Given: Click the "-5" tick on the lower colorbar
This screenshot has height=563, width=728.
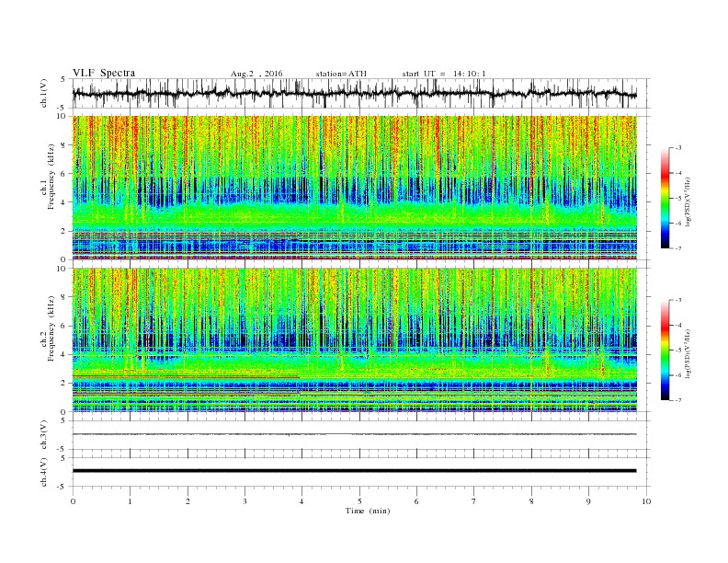Looking at the screenshot, I should coord(678,350).
